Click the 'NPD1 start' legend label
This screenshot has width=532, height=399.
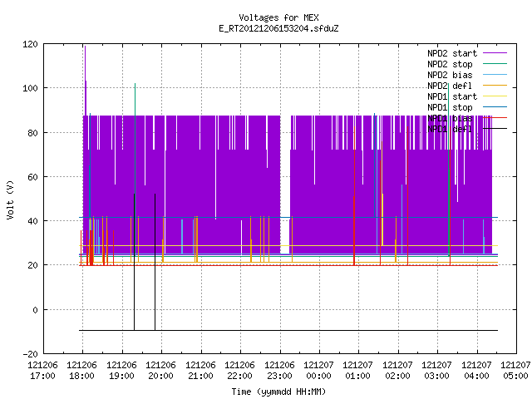pyautogui.click(x=452, y=96)
